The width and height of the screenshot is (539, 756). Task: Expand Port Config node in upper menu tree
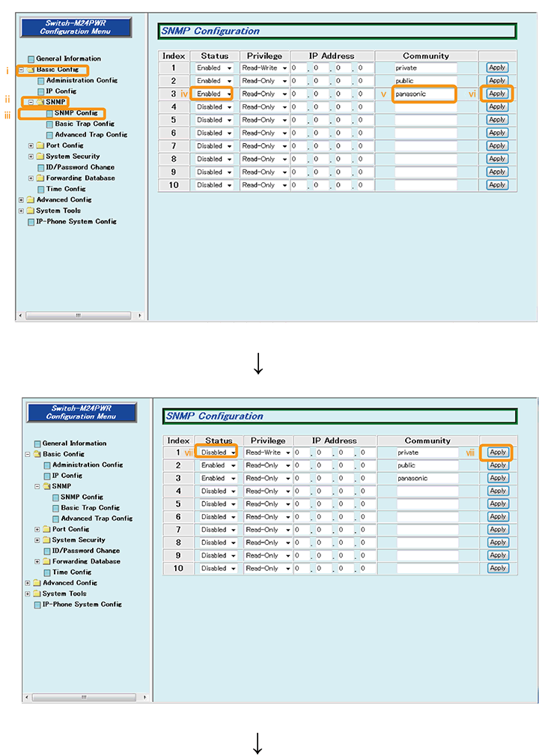pyautogui.click(x=31, y=145)
